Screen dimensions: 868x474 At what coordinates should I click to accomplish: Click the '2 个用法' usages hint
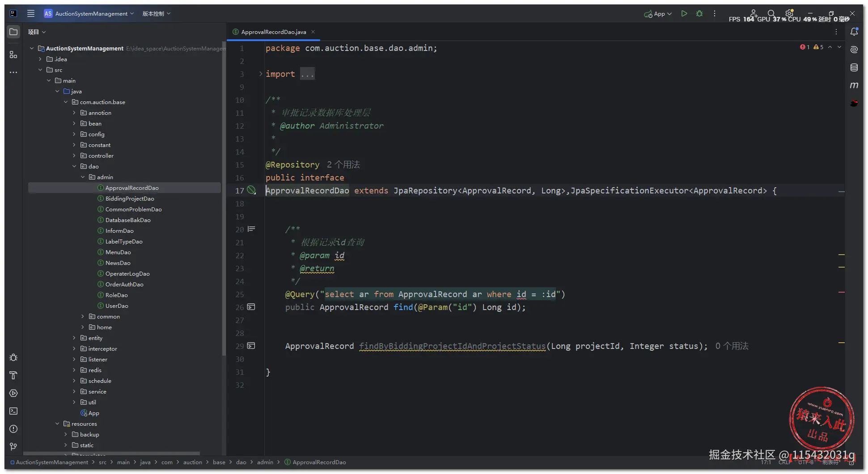tap(343, 164)
